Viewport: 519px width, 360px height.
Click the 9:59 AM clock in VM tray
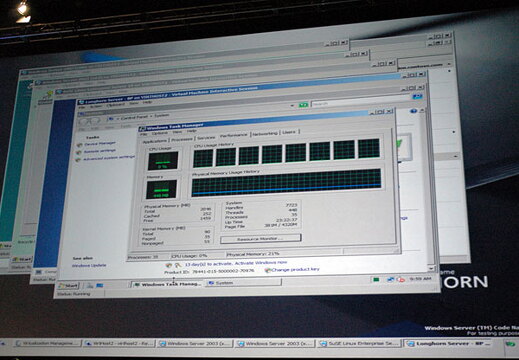coord(420,278)
